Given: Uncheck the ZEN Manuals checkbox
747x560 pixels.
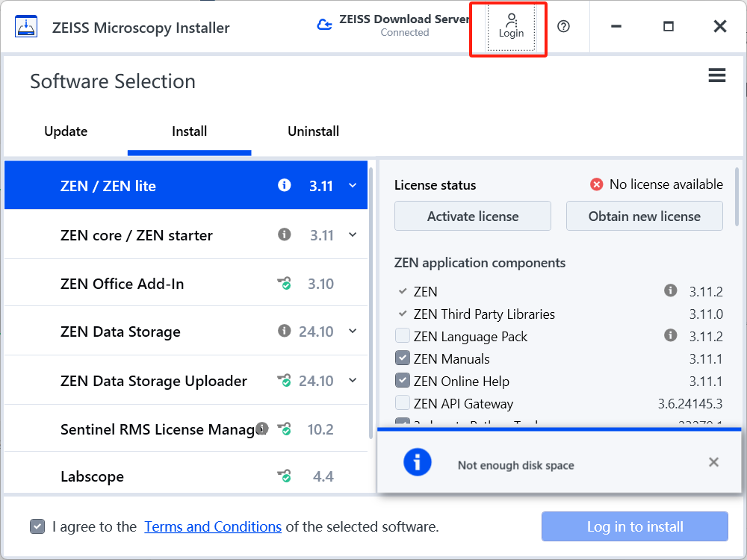Looking at the screenshot, I should pyautogui.click(x=403, y=358).
